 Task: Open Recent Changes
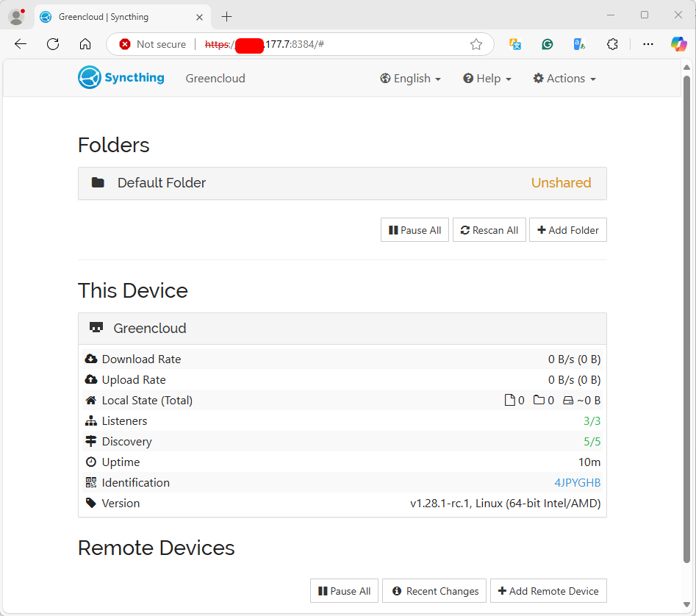click(434, 591)
